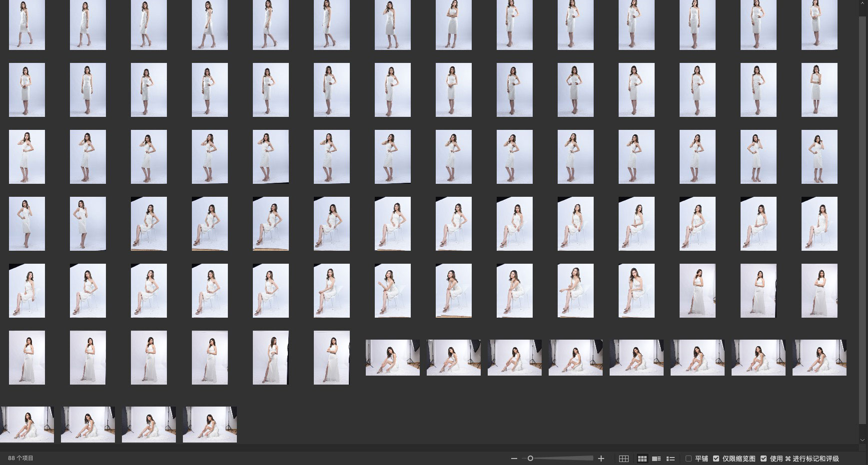
Task: Click the plus icon to enlarge thumbnails
Action: [x=601, y=459]
